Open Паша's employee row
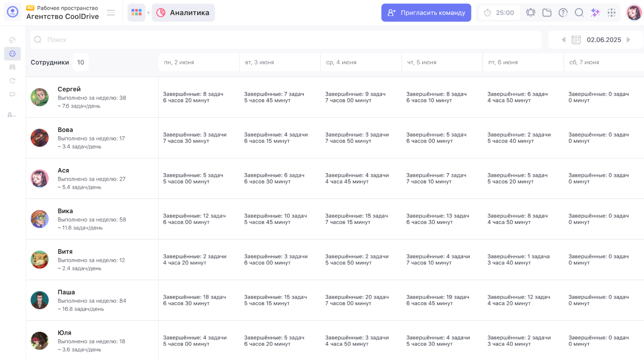Image resolution: width=644 pixels, height=359 pixels. pos(335,300)
